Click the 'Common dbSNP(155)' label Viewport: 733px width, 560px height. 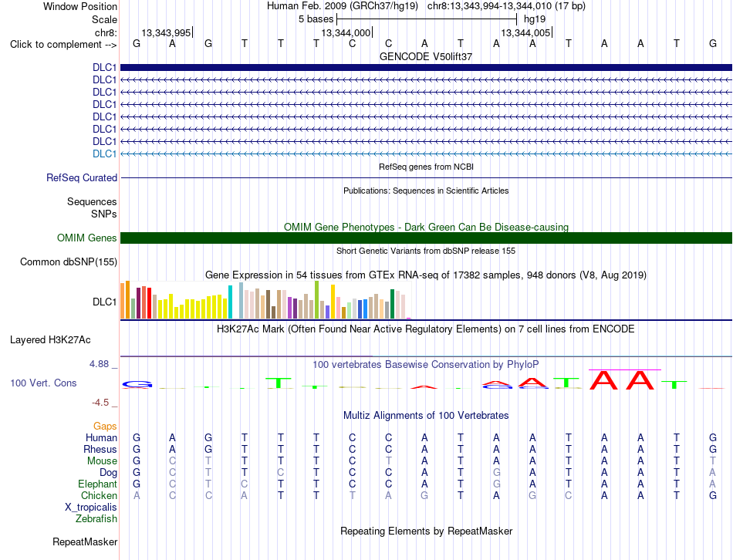point(69,261)
